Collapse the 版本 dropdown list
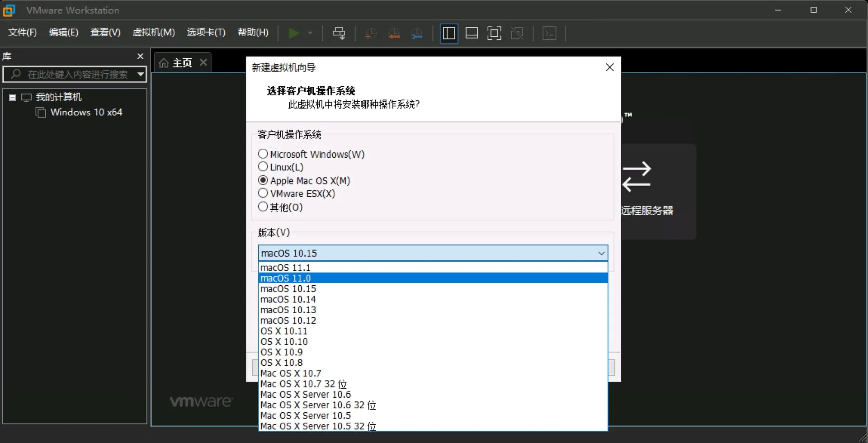 click(601, 253)
